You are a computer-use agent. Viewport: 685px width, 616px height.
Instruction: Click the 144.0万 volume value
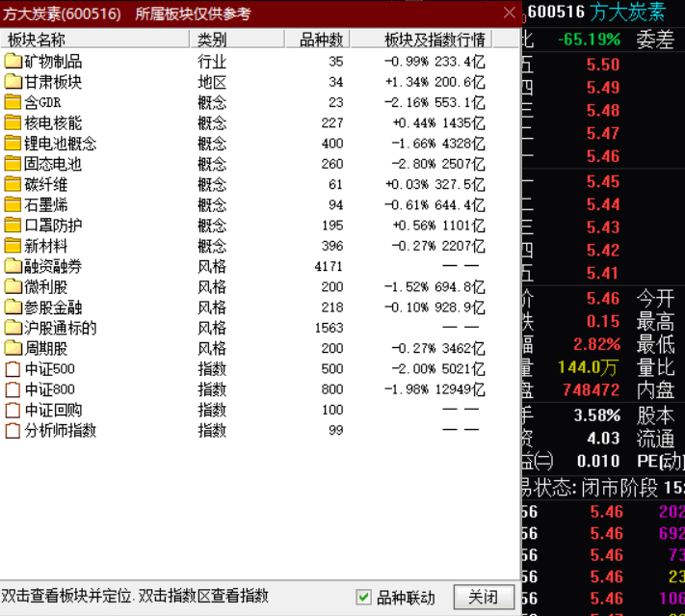(x=588, y=367)
